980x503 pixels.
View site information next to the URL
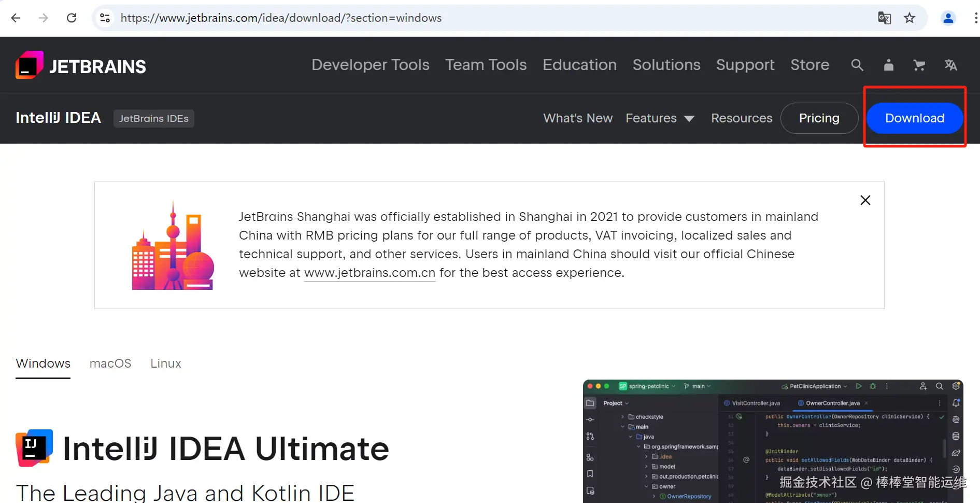pos(105,18)
